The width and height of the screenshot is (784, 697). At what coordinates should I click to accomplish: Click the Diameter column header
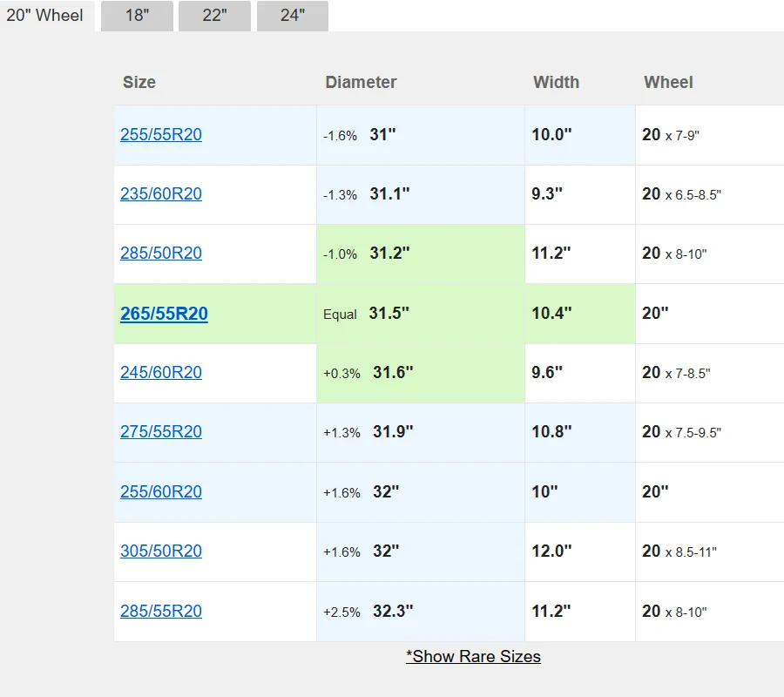[x=361, y=83]
